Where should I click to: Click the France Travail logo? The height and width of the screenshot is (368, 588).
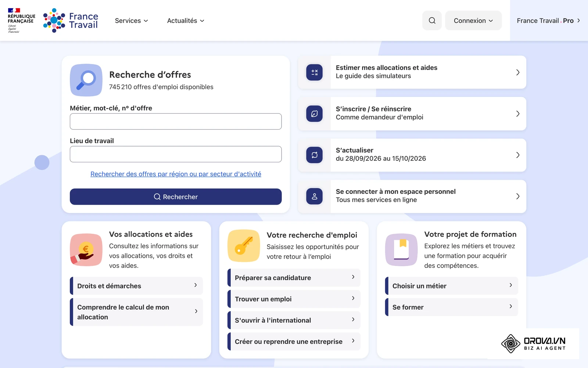click(x=71, y=21)
